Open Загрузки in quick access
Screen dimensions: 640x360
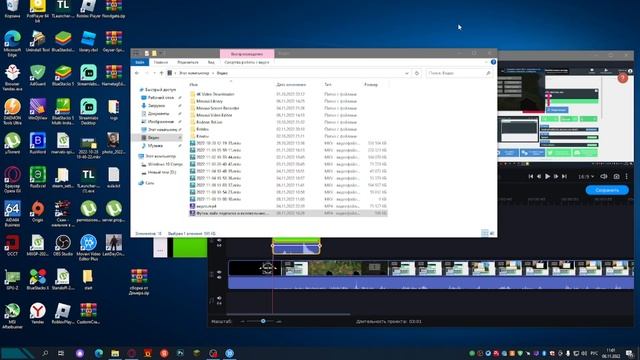156,105
